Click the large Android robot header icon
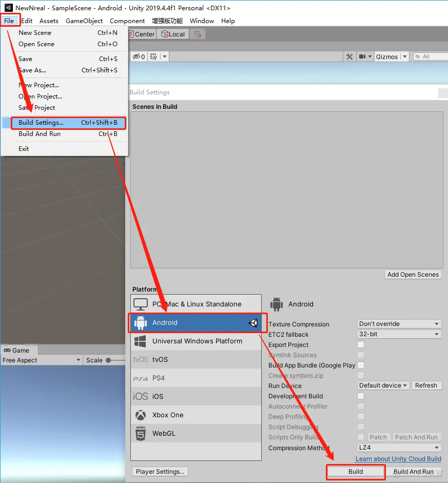The image size is (448, 483). point(277,304)
